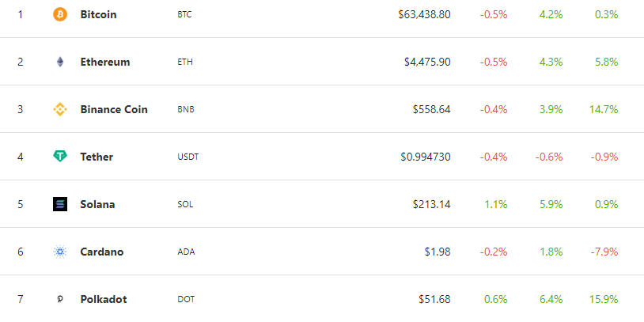Navigate to the Cardano name link
The image size is (644, 322).
tap(102, 252)
